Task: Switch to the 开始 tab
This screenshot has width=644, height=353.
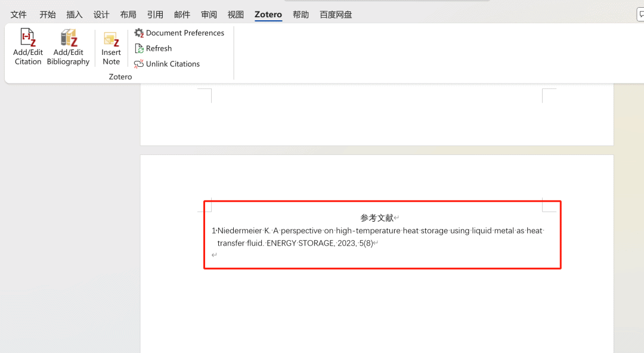Action: pos(47,14)
